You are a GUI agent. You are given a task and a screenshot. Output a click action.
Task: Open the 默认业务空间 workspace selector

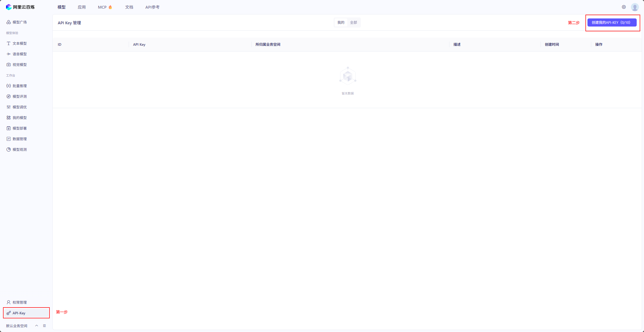coord(17,326)
